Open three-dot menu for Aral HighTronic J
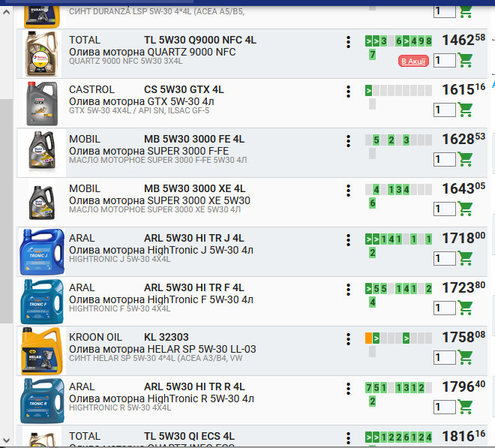This screenshot has width=495, height=448. [348, 240]
